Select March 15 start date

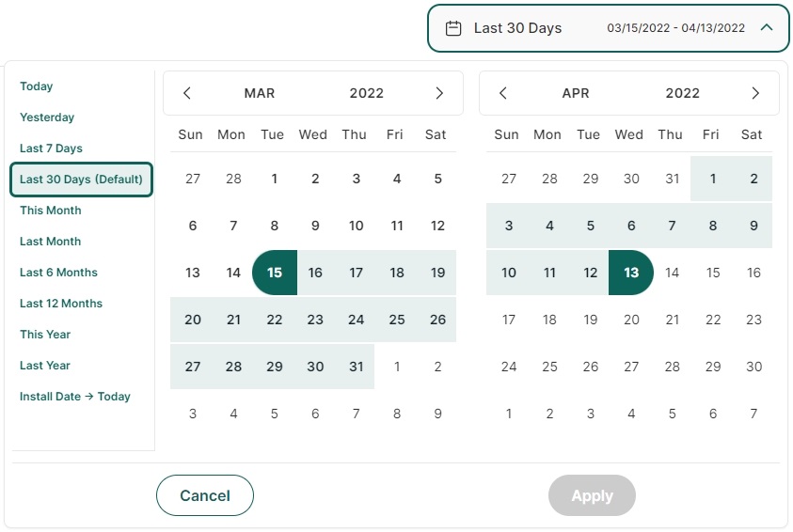click(275, 273)
